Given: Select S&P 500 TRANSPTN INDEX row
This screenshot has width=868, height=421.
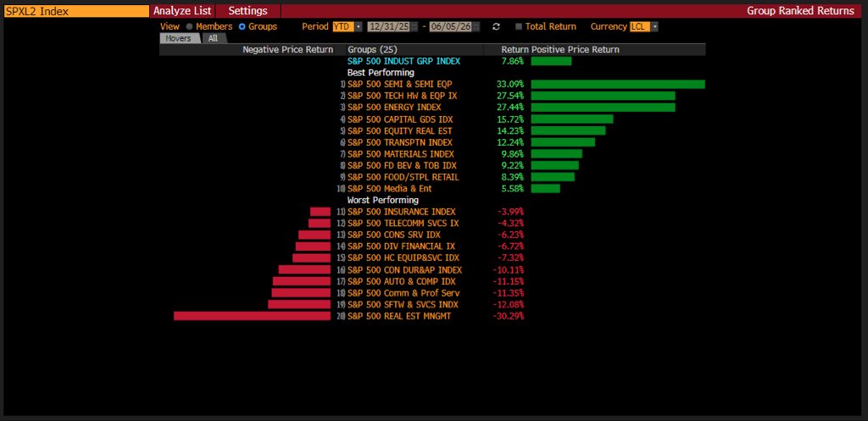Looking at the screenshot, I should (400, 142).
